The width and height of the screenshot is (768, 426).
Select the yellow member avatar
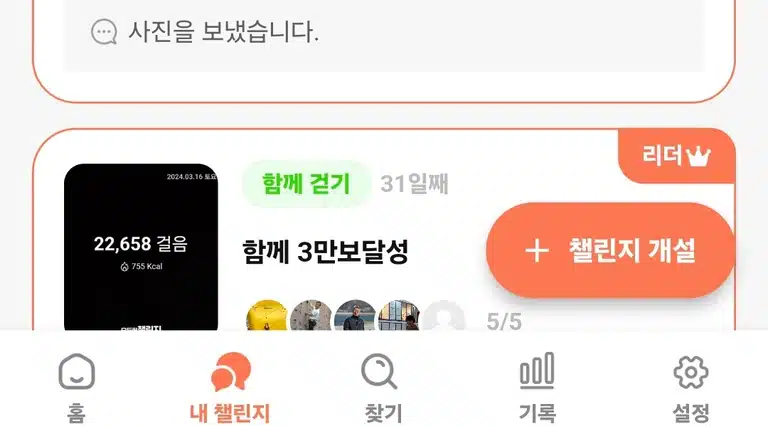point(267,316)
